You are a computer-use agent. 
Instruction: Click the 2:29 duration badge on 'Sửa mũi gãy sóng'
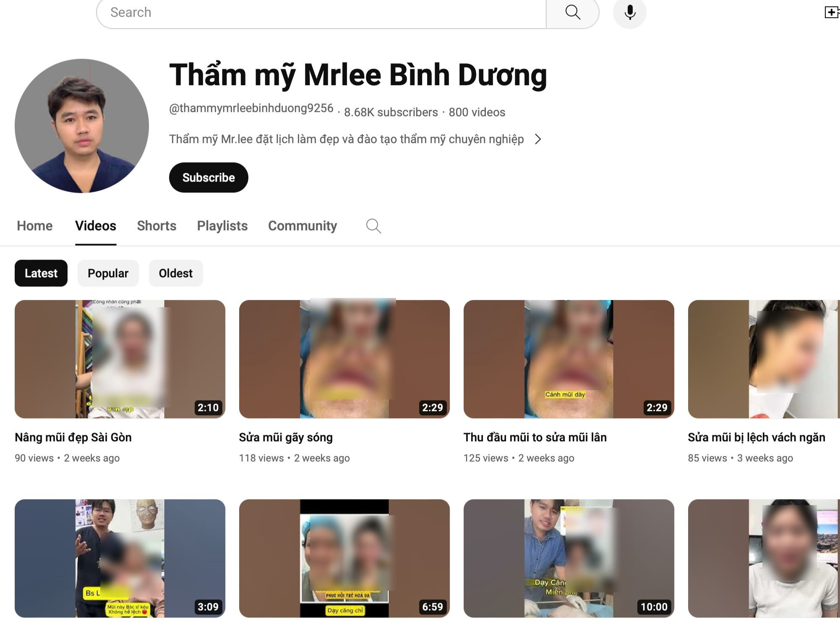(x=432, y=407)
